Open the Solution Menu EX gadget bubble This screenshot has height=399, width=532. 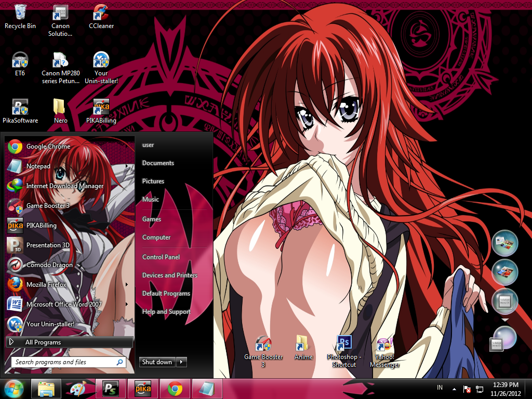tap(505, 301)
